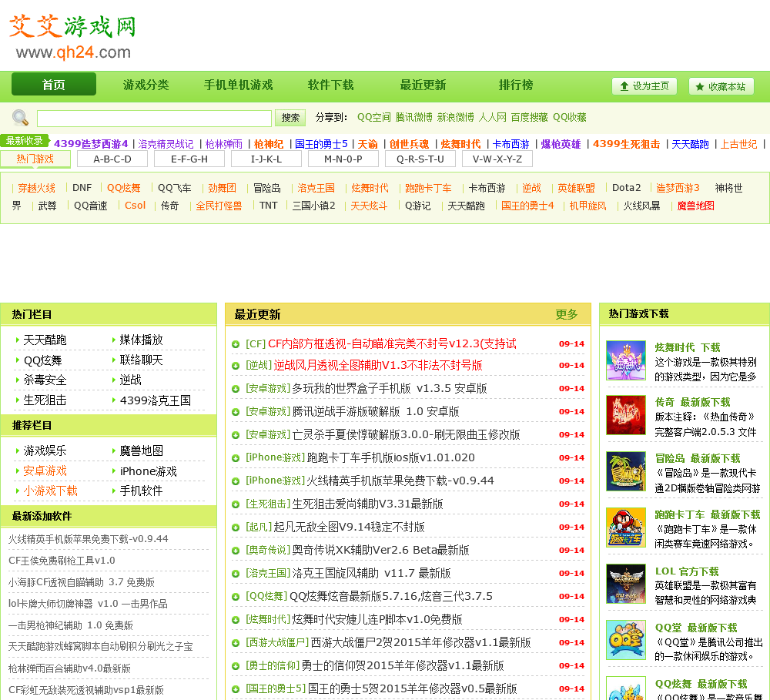This screenshot has width=770, height=700.
Task: Share to 腾讯微博 link
Action: (x=414, y=117)
